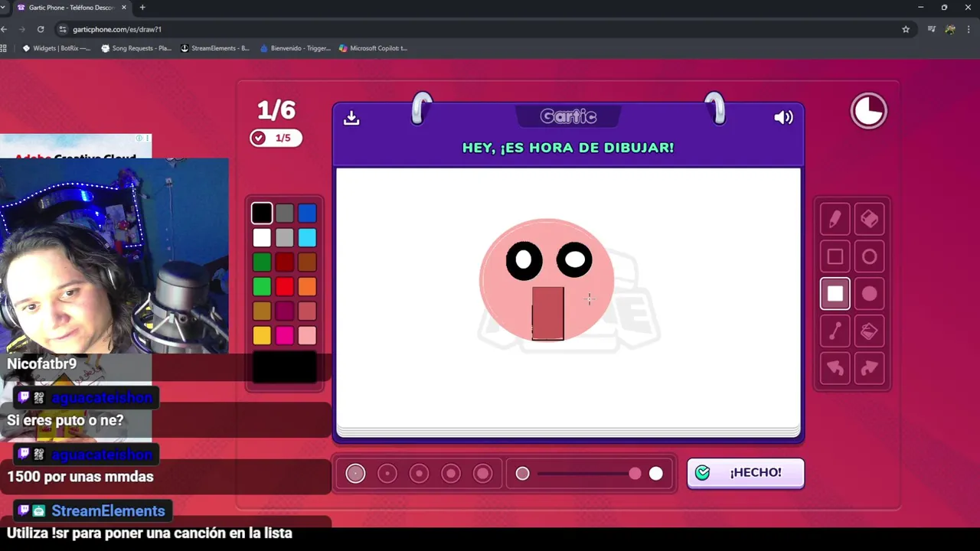Viewport: 980px width, 551px height.
Task: Pick the cyan color swatch
Action: pyautogui.click(x=307, y=237)
